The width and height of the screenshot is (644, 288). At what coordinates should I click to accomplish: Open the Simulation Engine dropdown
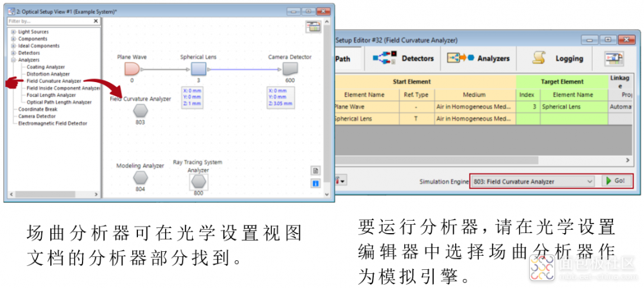pos(532,181)
